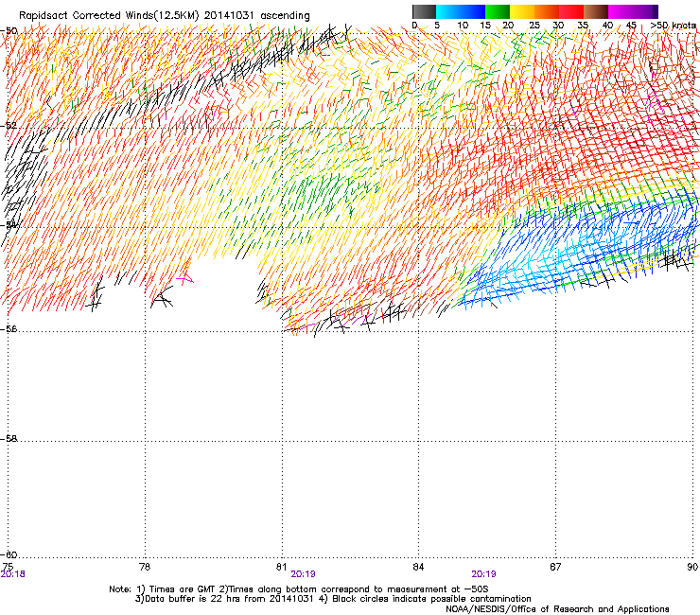Click the '-52' latitude axis label
This screenshot has width=700, height=615.
[9, 126]
